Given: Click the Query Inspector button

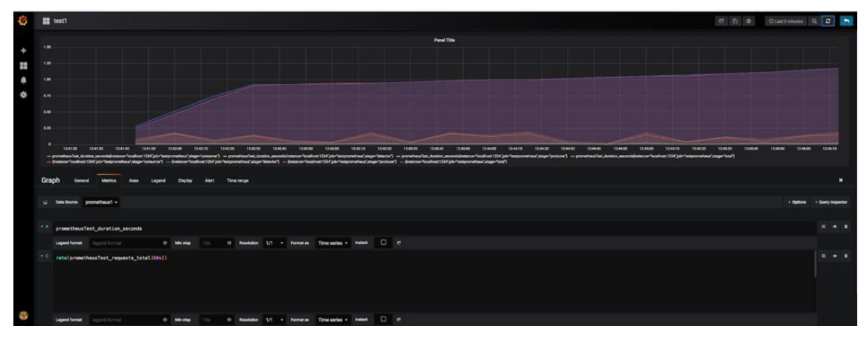Looking at the screenshot, I should click(831, 202).
